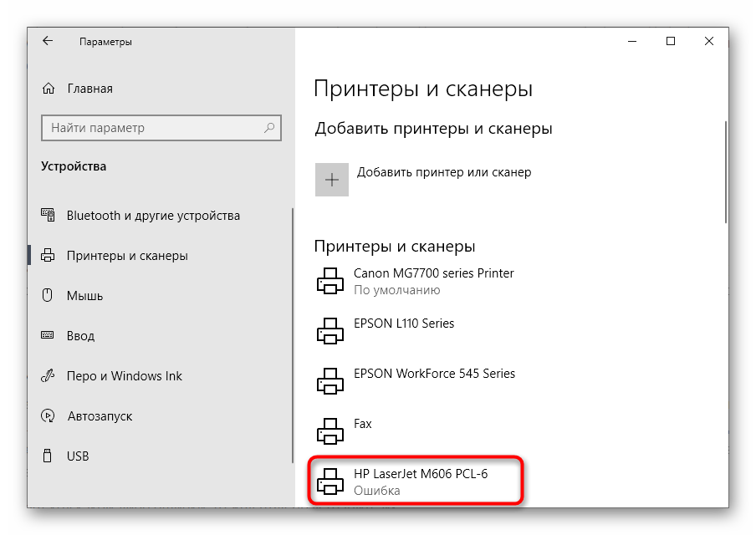
Task: Click the Fax printer icon
Action: tap(330, 432)
